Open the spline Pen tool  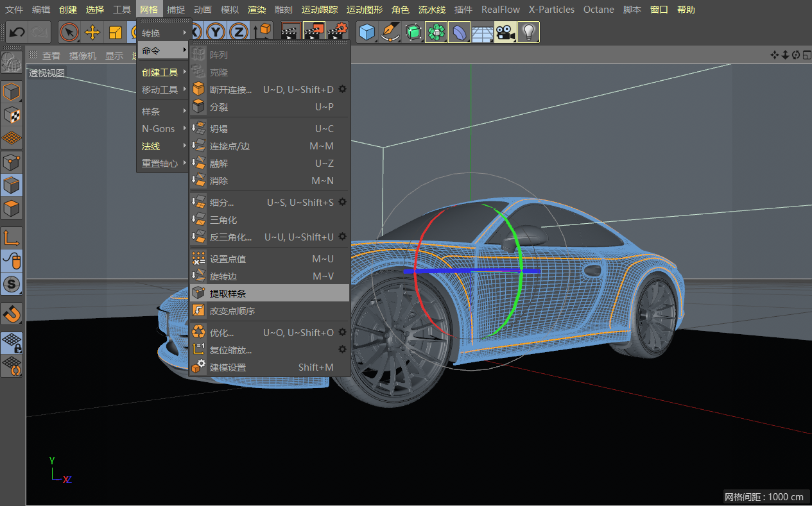coord(389,32)
